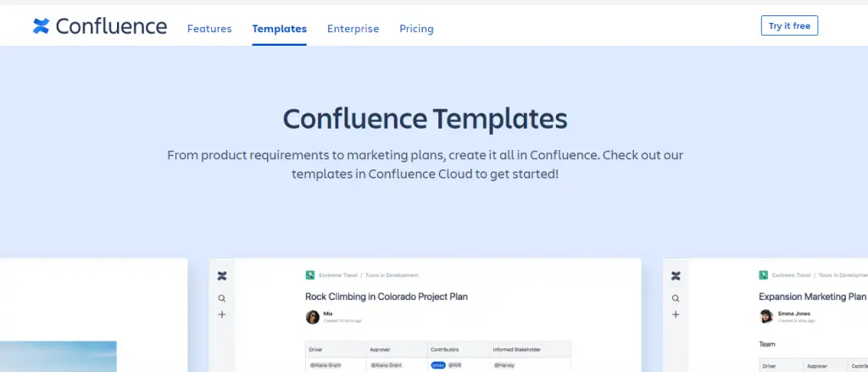This screenshot has width=868, height=372.
Task: Click Approver header in Expansion Marketing table
Action: [x=818, y=366]
